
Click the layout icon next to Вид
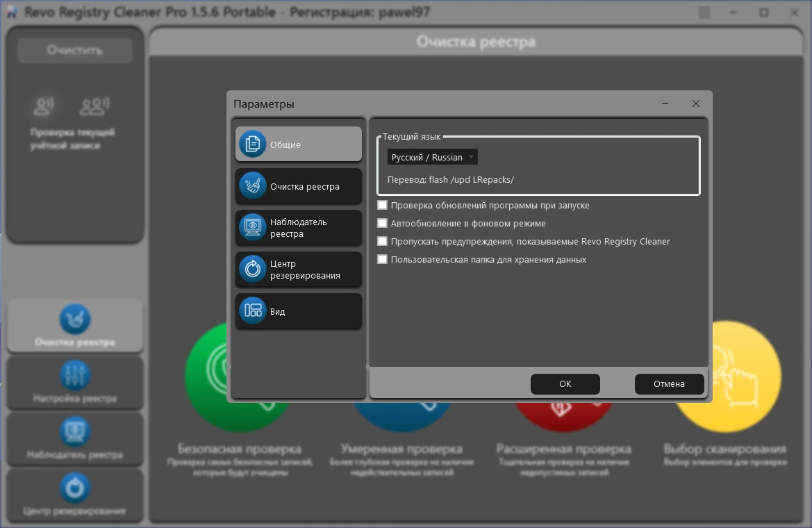click(253, 311)
